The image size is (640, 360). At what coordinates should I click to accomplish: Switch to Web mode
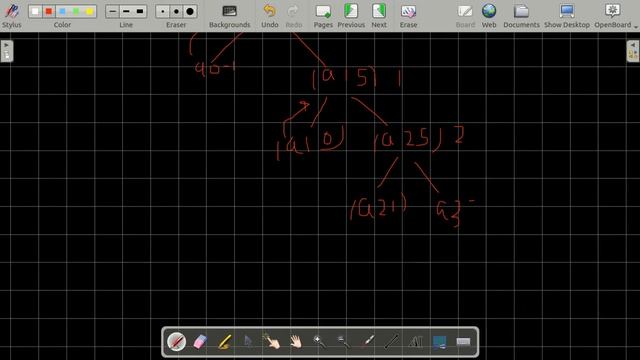(489, 16)
